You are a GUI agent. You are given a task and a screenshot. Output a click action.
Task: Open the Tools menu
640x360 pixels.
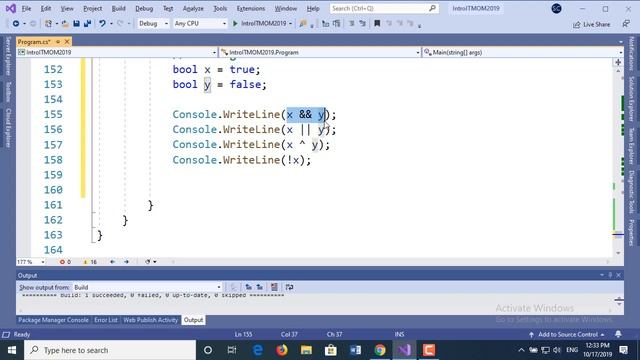coord(220,8)
